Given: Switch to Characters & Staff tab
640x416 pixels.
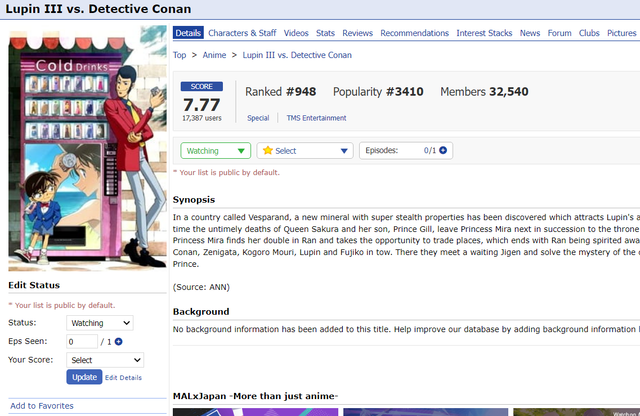Looking at the screenshot, I should click(x=242, y=33).
